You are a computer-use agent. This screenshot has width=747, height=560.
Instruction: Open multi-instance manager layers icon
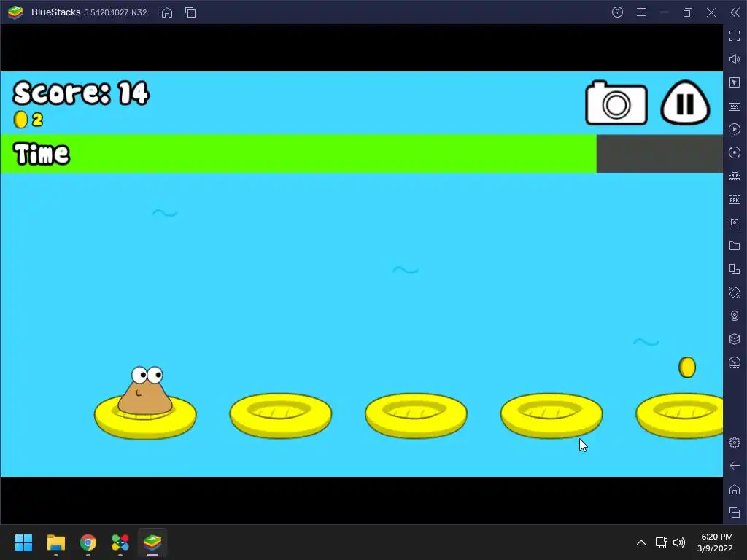(x=735, y=339)
